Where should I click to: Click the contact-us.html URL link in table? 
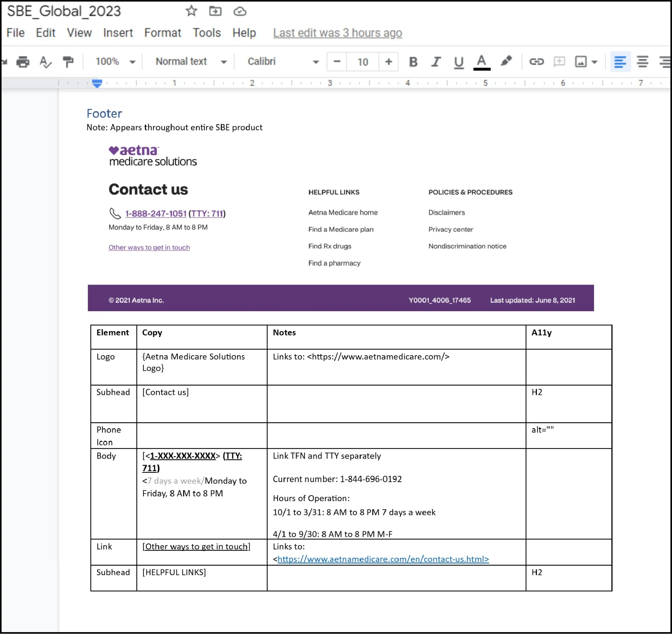[x=383, y=559]
